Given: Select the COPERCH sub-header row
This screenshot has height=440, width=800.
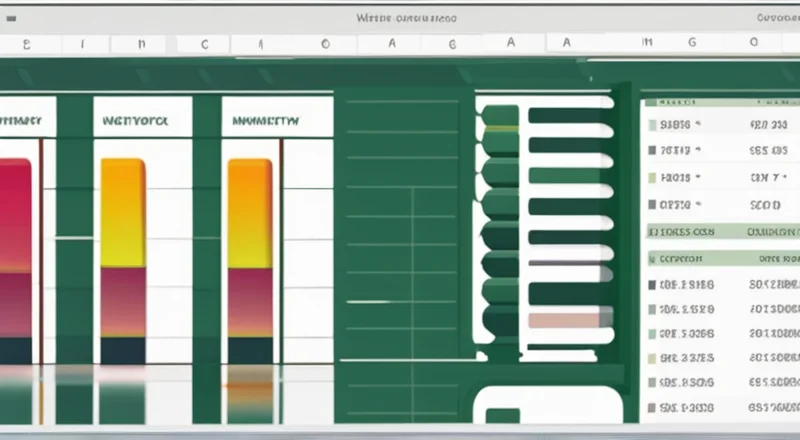Looking at the screenshot, I should coord(720,258).
